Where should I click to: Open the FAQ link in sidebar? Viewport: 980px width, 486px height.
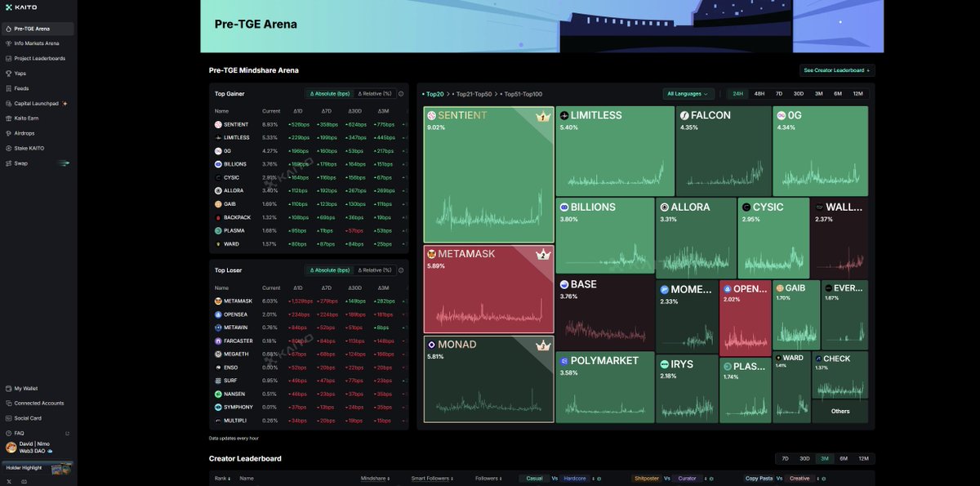[19, 433]
